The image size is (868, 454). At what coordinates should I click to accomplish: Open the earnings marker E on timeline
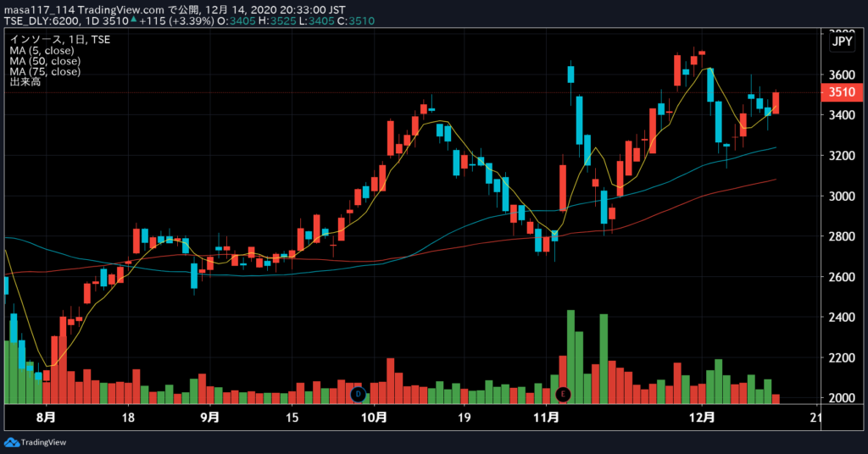[x=563, y=394]
